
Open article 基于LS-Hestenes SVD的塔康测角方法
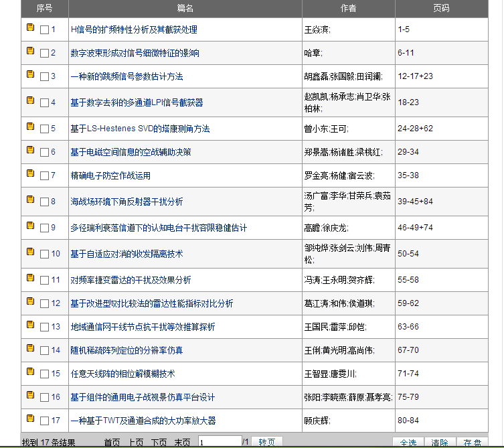point(140,129)
